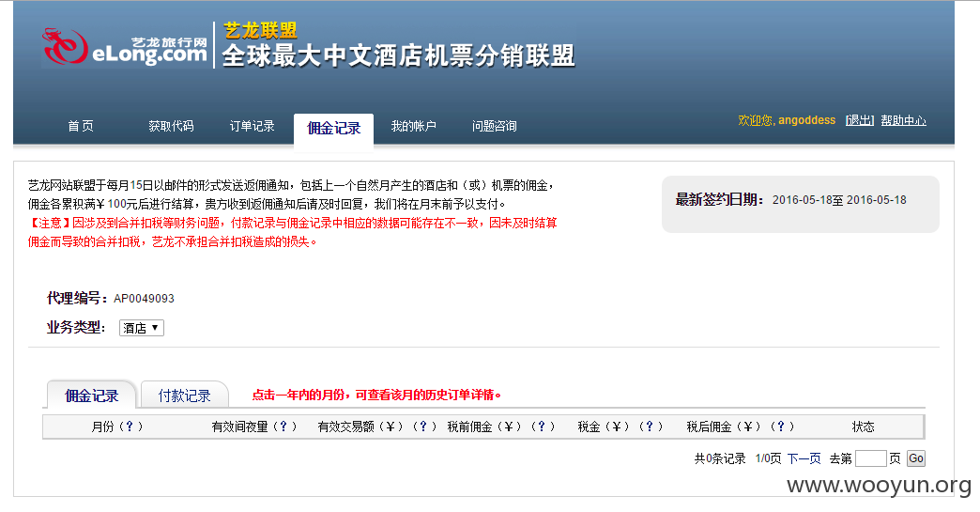980x512 pixels.
Task: Open the 获取代码 navigation tab
Action: pyautogui.click(x=171, y=126)
